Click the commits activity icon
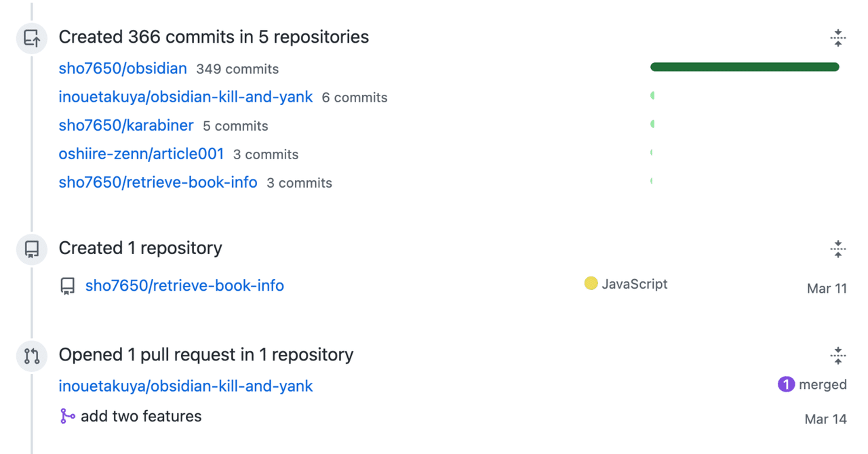Image resolution: width=868 pixels, height=454 pixels. [x=31, y=38]
